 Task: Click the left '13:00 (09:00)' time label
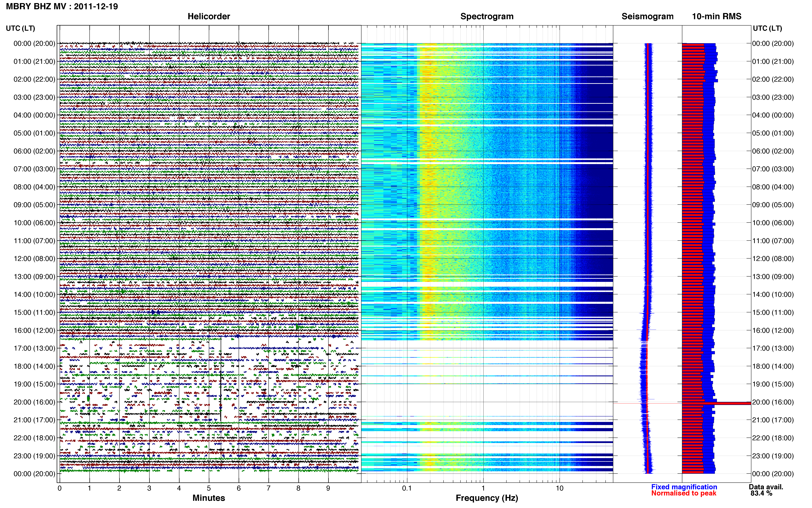[34, 277]
